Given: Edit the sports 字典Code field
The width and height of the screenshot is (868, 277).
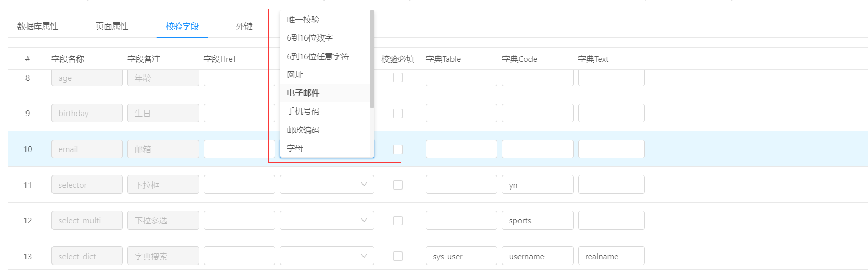Looking at the screenshot, I should click(538, 220).
